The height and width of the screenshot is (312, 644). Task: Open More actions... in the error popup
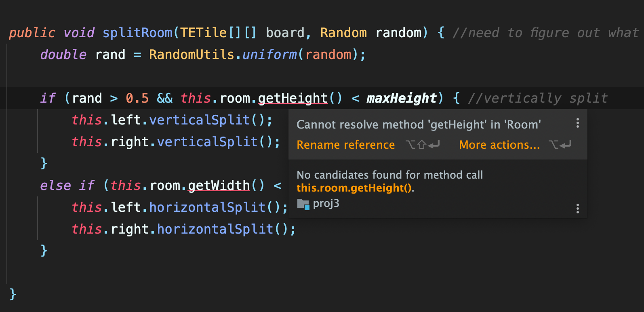499,145
